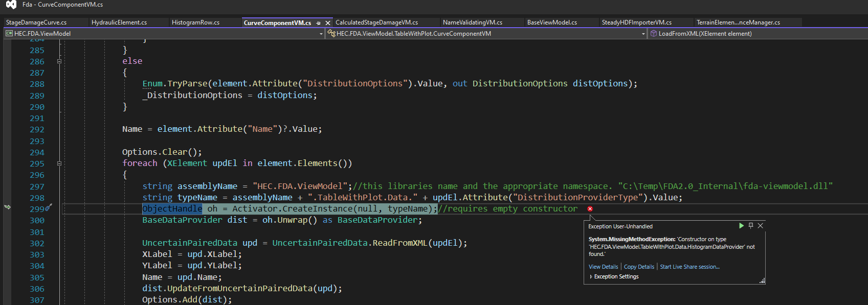Click Start Live Share session link
Image resolution: width=868 pixels, height=305 pixels.
click(x=689, y=267)
